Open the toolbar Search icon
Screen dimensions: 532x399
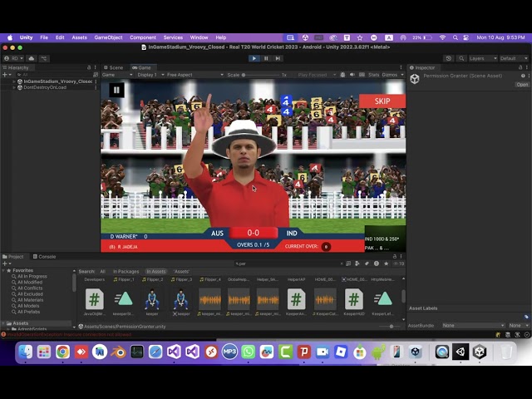[x=461, y=58]
